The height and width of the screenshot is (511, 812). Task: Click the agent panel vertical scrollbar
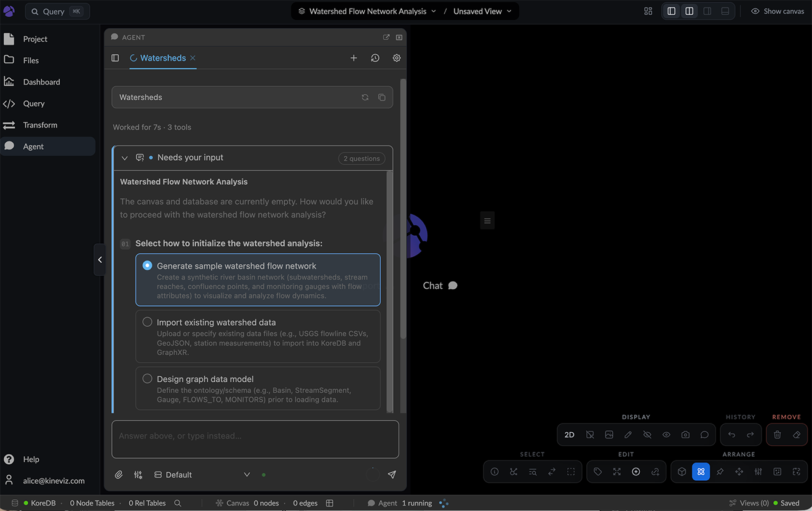coord(403,208)
